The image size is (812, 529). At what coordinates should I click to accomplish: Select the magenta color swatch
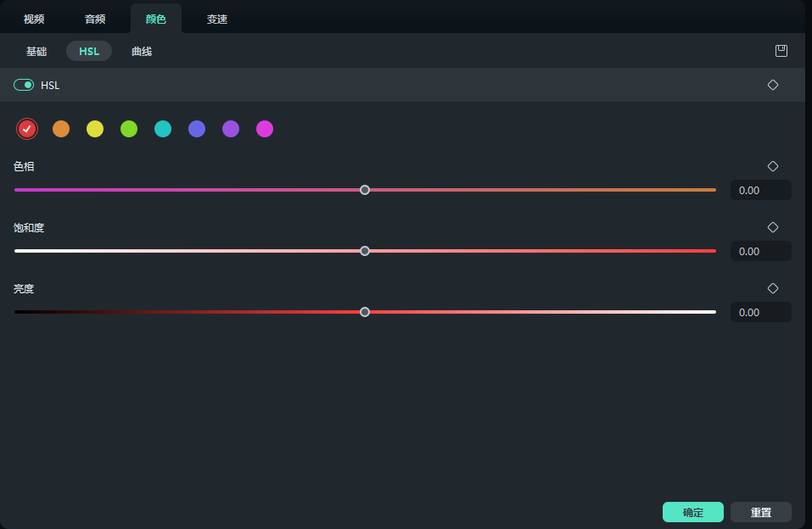[265, 129]
